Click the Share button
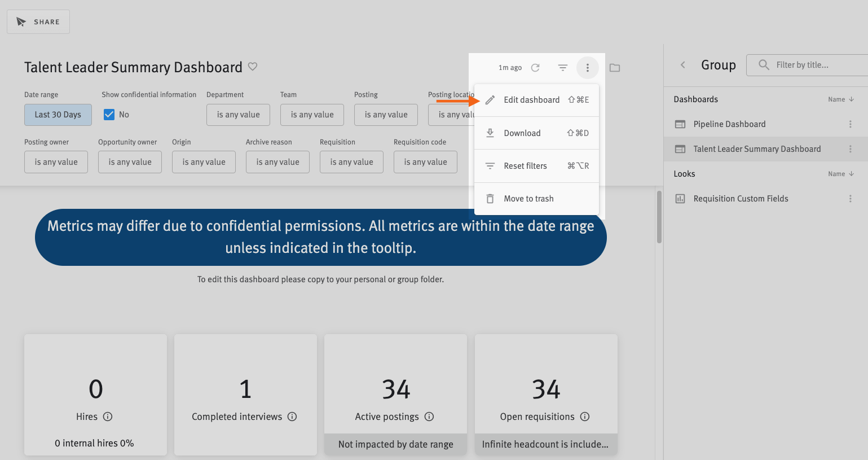 pyautogui.click(x=38, y=22)
